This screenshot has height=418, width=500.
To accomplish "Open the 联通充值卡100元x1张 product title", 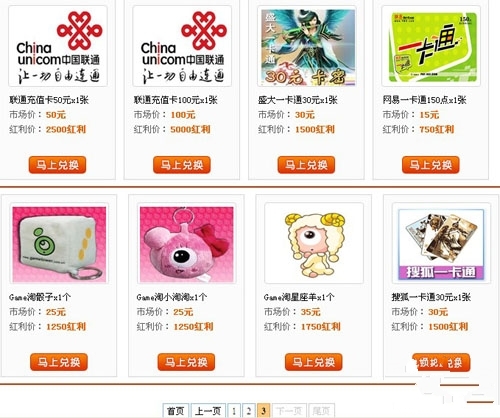I will click(176, 100).
